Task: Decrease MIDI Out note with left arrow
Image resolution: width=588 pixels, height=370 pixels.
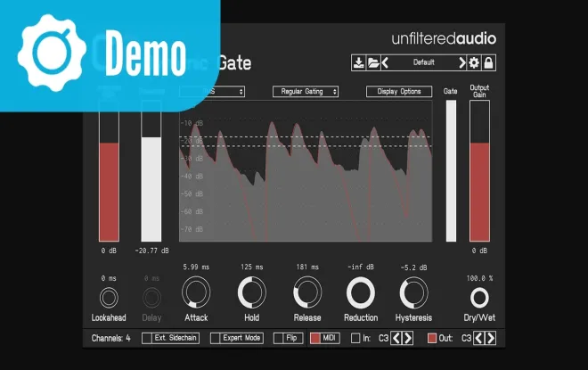Action: (479, 338)
